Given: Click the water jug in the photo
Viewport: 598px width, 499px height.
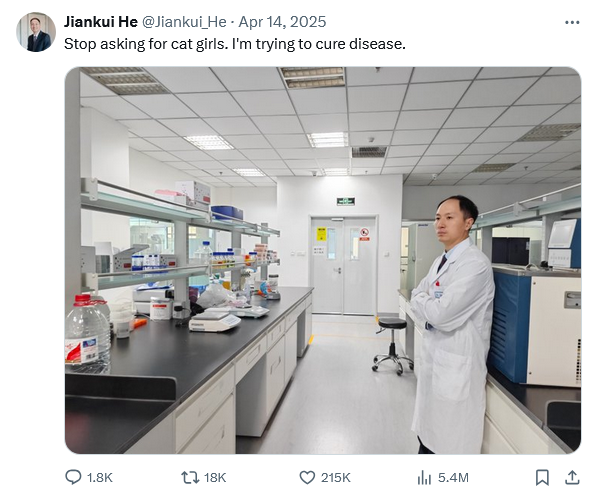Looking at the screenshot, I should point(87,333).
